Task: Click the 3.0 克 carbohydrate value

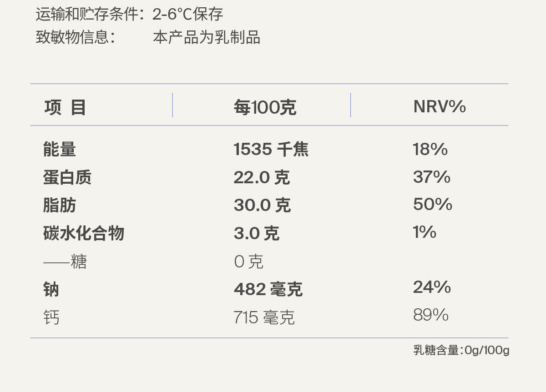Action: tap(257, 233)
